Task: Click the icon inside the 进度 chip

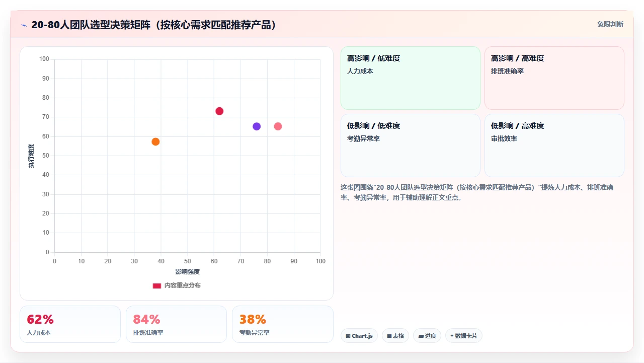Action: [421, 336]
